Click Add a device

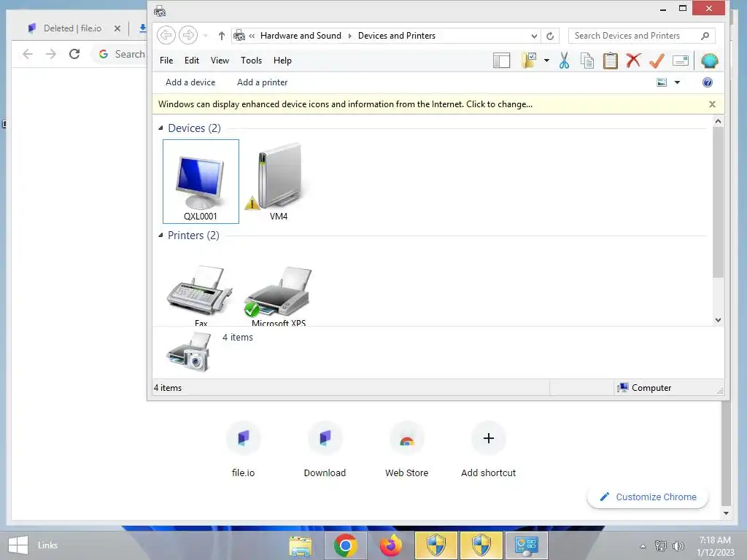(x=190, y=82)
